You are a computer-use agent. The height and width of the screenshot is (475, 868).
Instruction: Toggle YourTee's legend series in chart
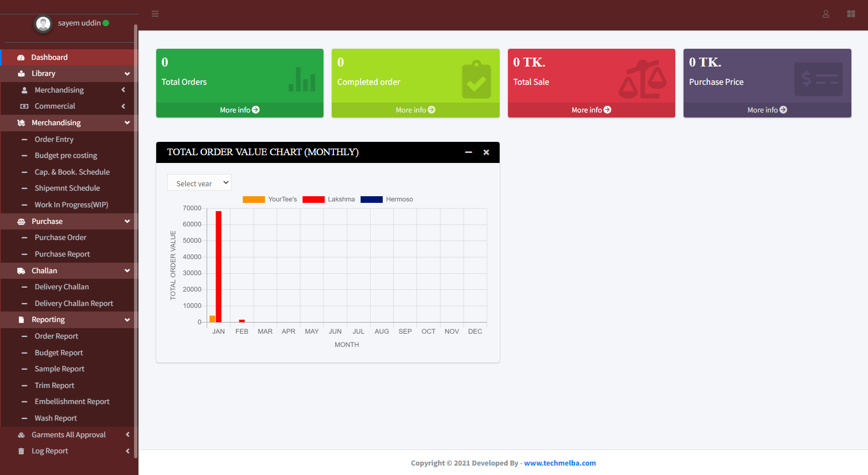[270, 200]
